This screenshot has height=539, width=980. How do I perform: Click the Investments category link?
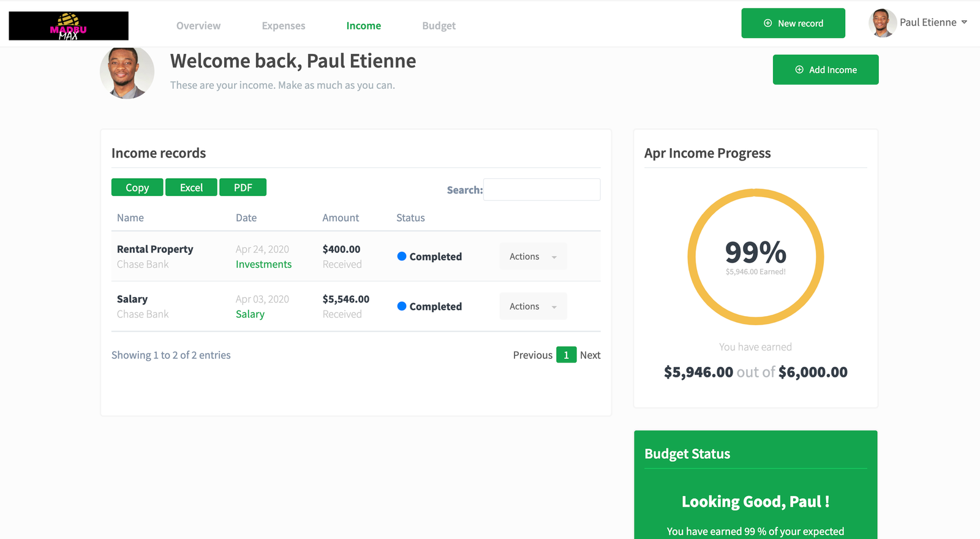pos(264,265)
